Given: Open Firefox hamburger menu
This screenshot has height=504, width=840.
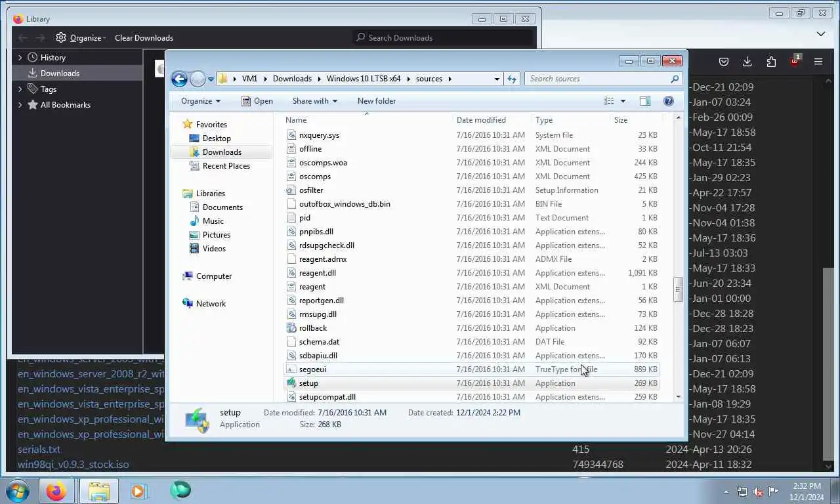Looking at the screenshot, I should pos(818,62).
